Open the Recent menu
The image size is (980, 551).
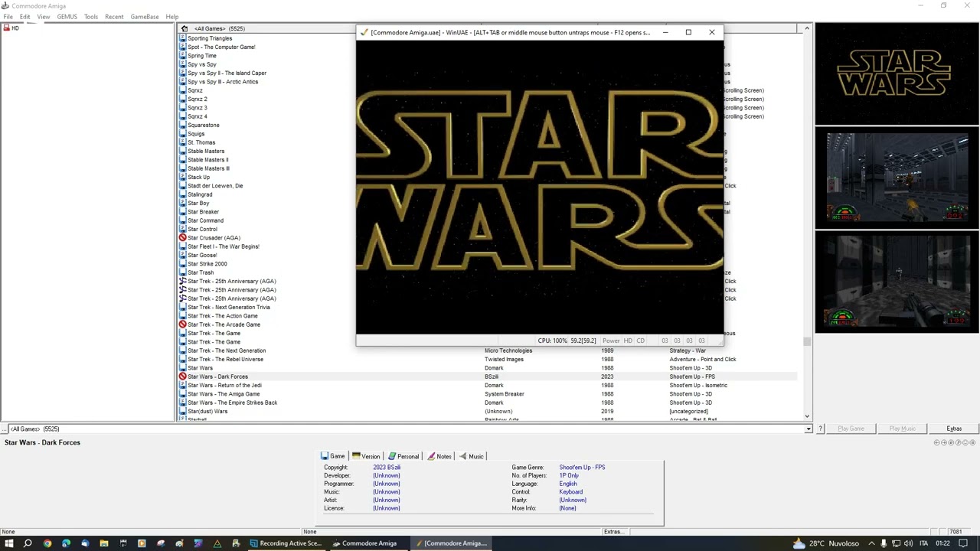pyautogui.click(x=114, y=17)
